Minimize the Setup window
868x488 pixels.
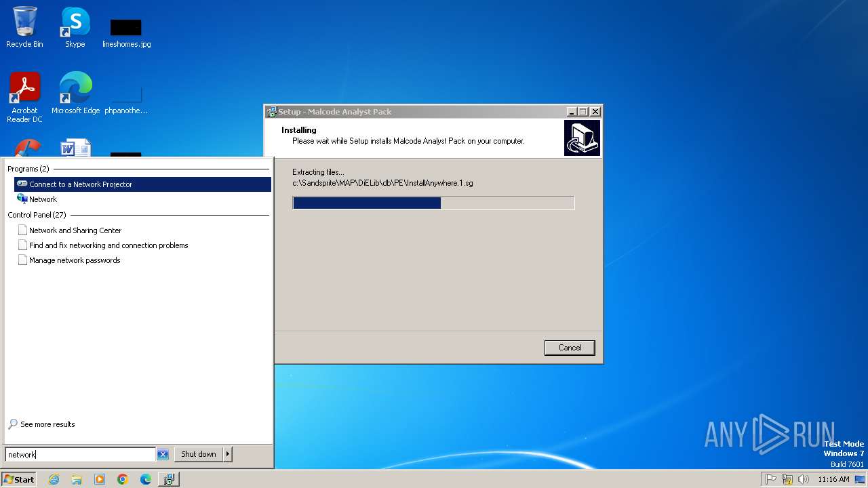pos(571,112)
